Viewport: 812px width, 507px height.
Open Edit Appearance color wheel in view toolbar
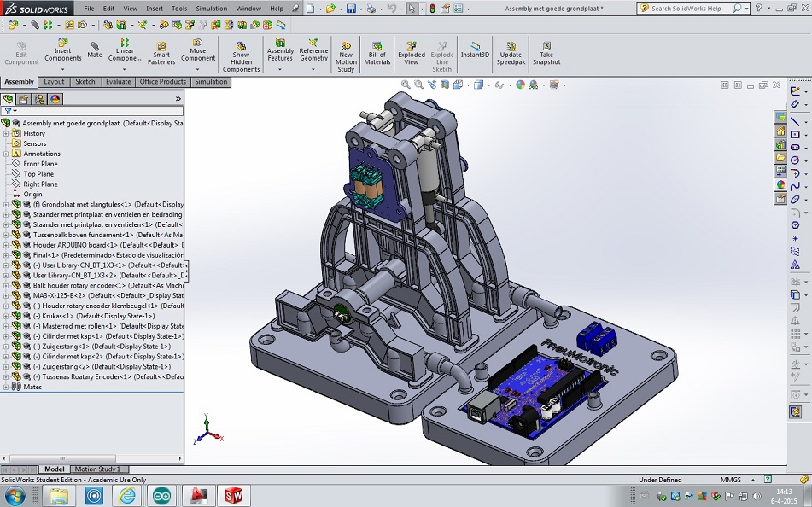coord(521,84)
